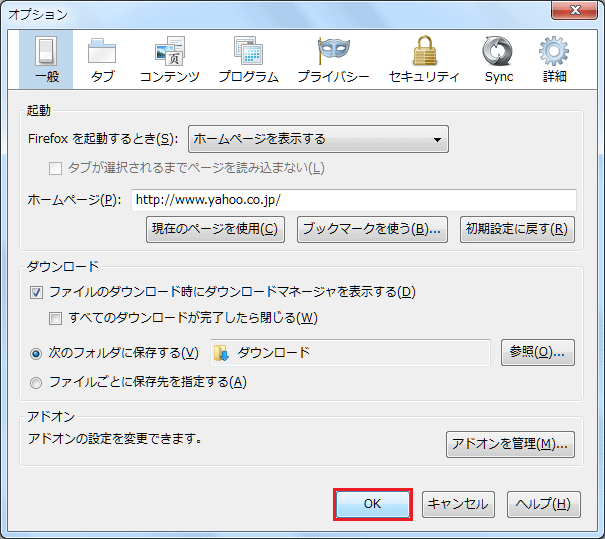
Task: Click the ブックマークを使う button
Action: (372, 229)
